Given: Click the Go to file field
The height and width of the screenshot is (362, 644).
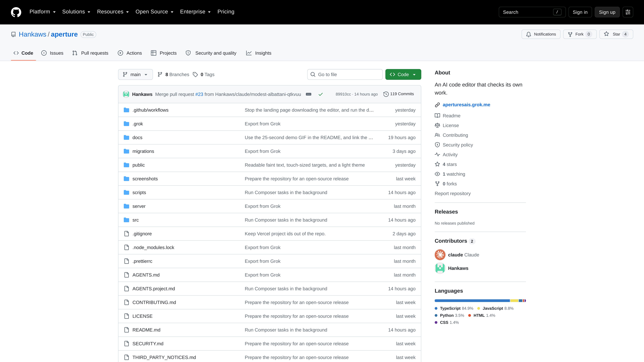Looking at the screenshot, I should tap(345, 74).
